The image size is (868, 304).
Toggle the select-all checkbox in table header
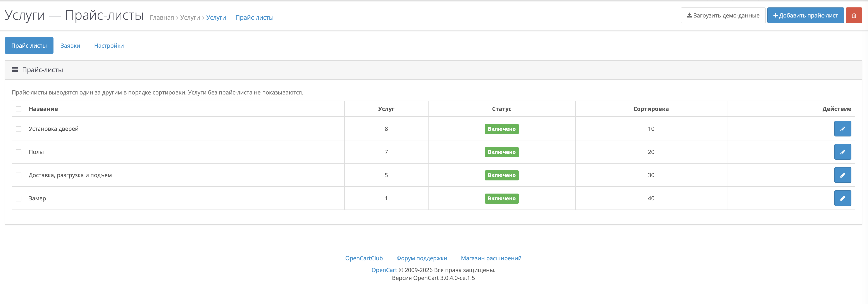19,109
